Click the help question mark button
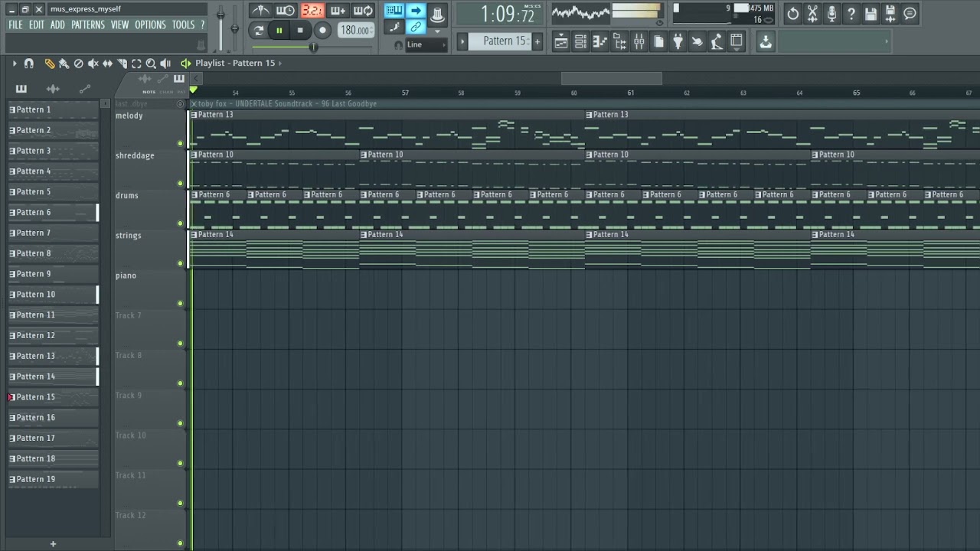This screenshot has width=980, height=551. (x=851, y=13)
